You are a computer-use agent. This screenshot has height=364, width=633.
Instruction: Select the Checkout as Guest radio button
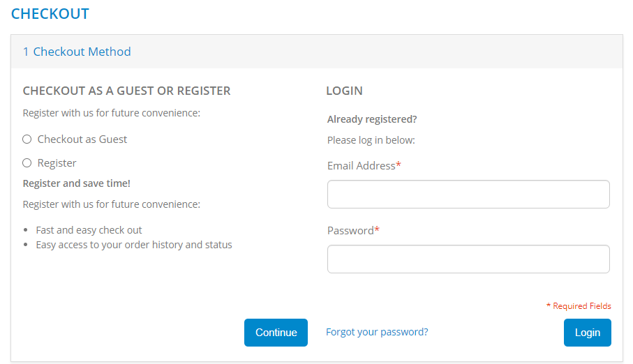(27, 139)
